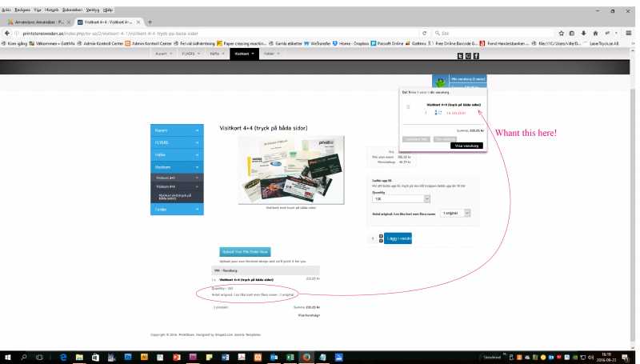Open the Facebook social icon

tap(476, 56)
